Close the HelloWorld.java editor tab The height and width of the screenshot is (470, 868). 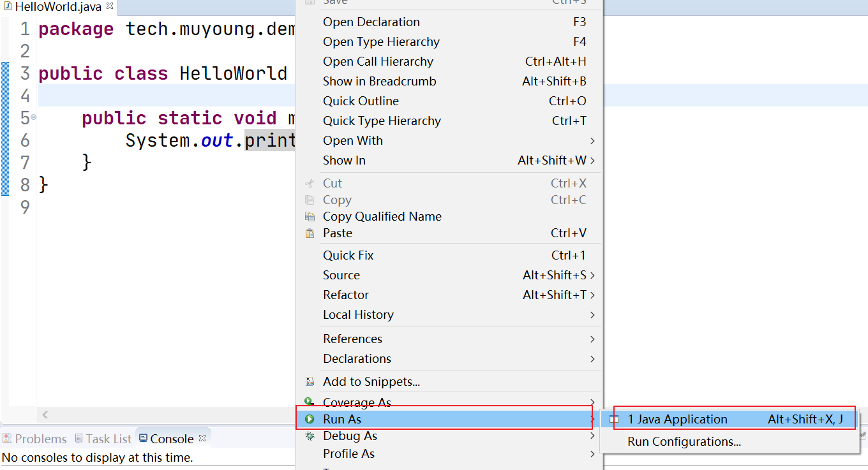[x=109, y=7]
